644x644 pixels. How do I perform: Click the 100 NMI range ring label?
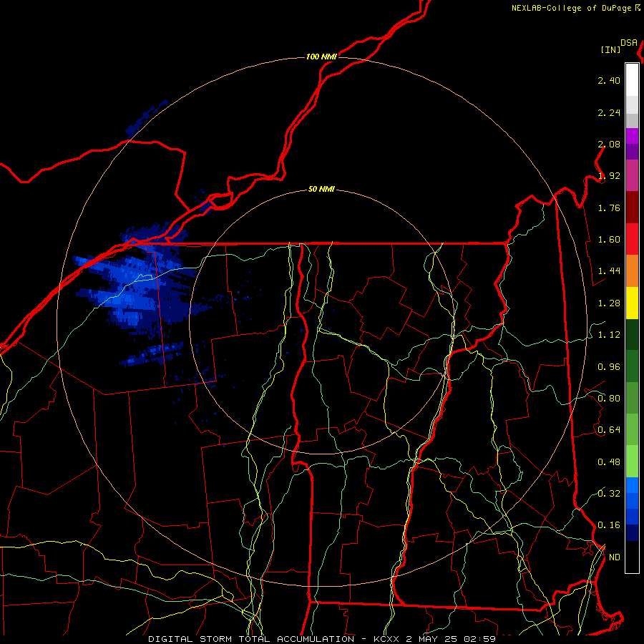(321, 57)
